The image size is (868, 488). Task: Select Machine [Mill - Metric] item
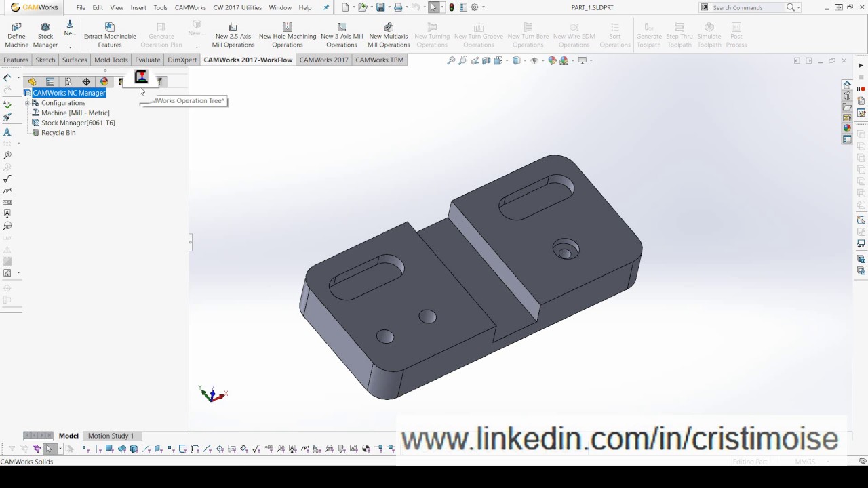[x=75, y=113]
